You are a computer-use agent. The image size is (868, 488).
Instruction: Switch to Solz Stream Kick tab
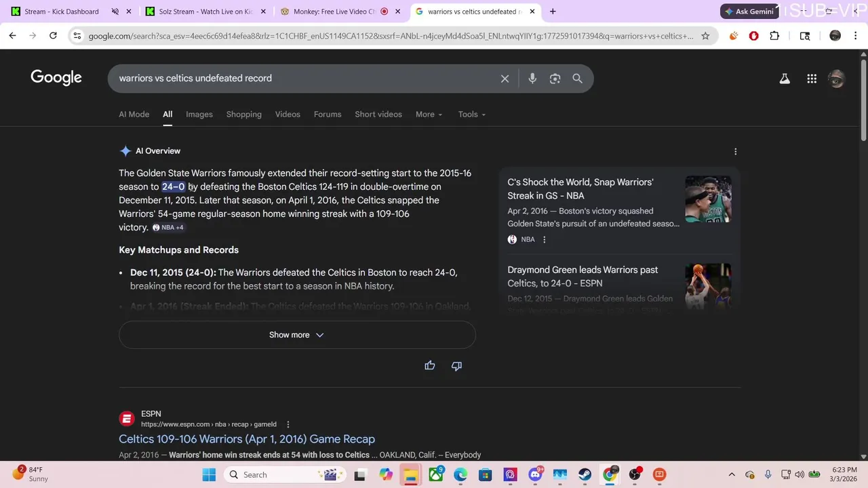[x=205, y=12]
